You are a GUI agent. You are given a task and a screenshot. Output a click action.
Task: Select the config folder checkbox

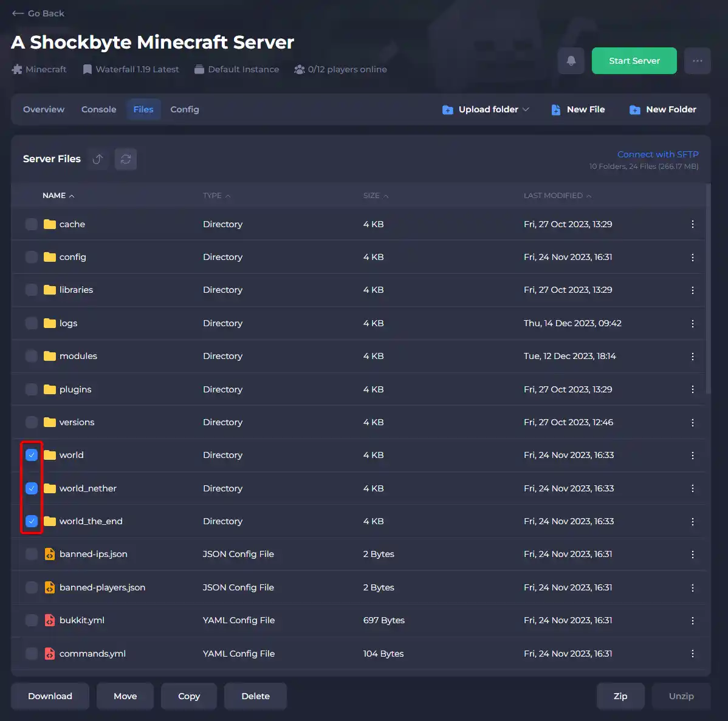click(x=32, y=257)
